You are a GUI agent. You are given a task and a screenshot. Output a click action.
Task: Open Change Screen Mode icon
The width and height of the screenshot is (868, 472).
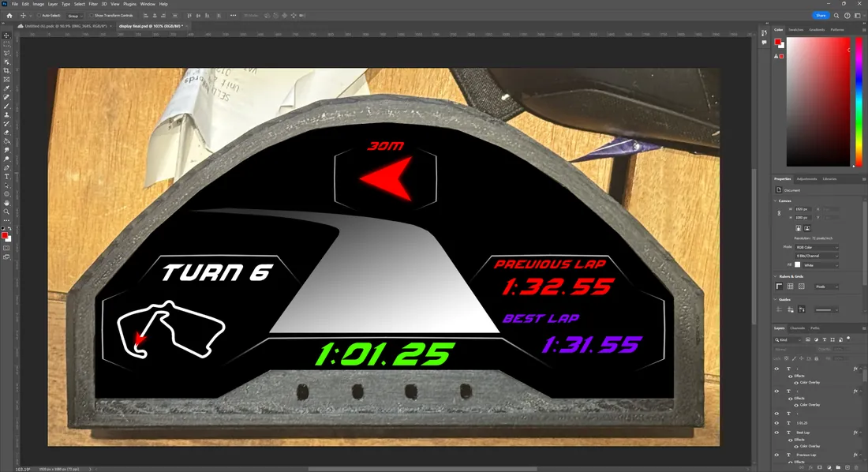[x=6, y=257]
